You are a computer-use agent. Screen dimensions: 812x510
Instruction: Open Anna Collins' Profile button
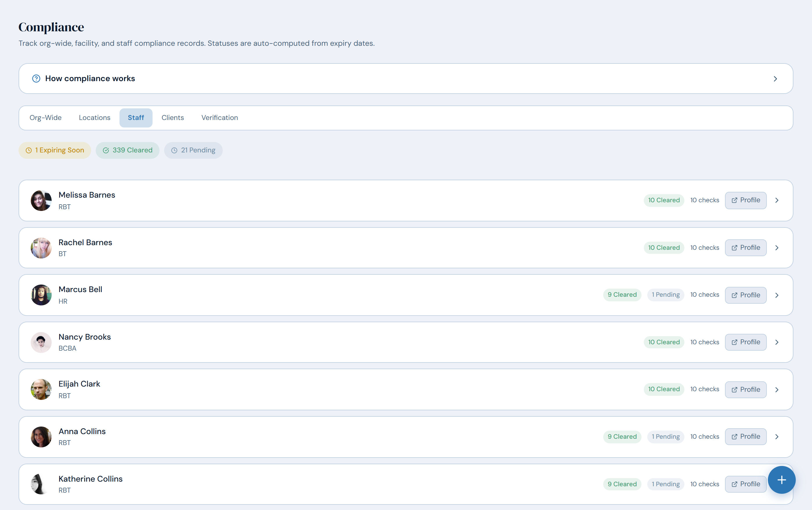tap(746, 437)
